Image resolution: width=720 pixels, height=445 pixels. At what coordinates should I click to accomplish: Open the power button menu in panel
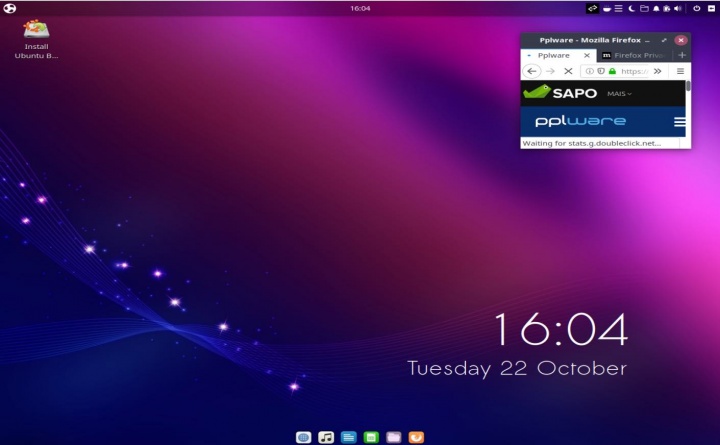pyautogui.click(x=697, y=8)
